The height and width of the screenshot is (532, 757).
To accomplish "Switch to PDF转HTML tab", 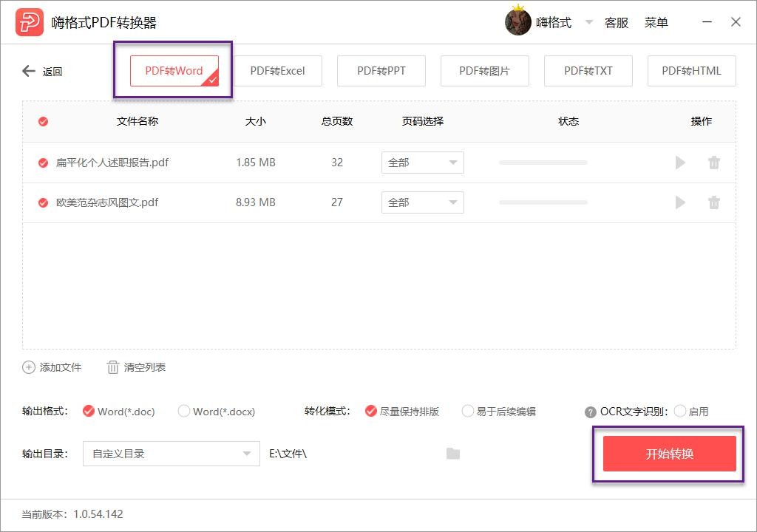I will point(691,71).
